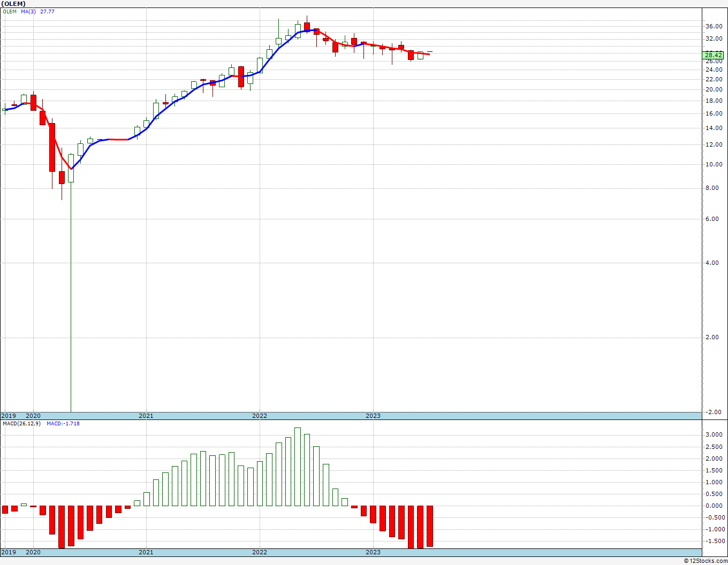Click the 22.00 price axis label

[x=714, y=79]
